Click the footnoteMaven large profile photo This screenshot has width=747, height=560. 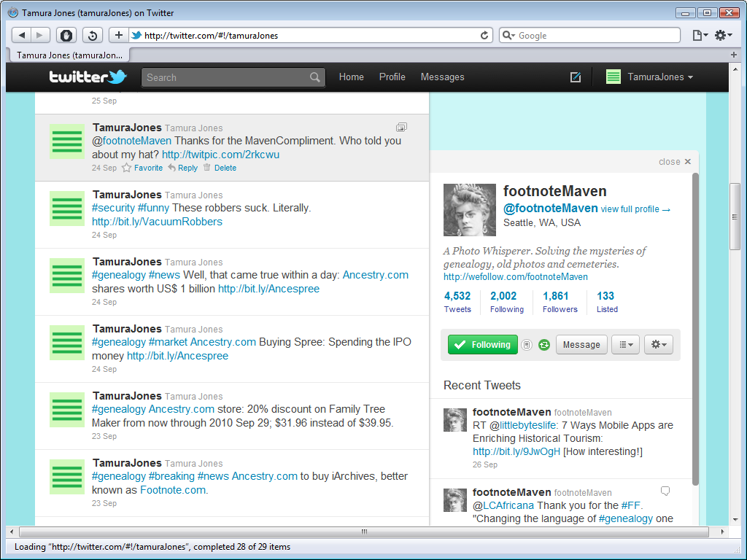[x=470, y=210]
